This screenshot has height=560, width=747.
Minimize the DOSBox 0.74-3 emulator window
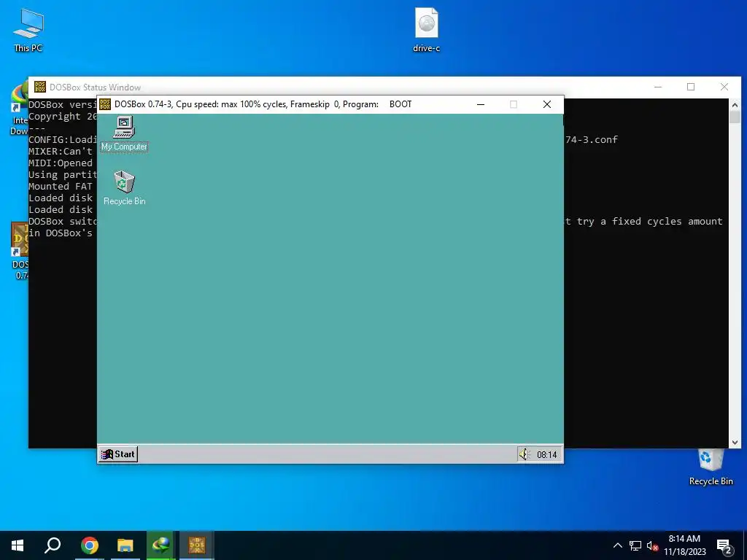481,104
